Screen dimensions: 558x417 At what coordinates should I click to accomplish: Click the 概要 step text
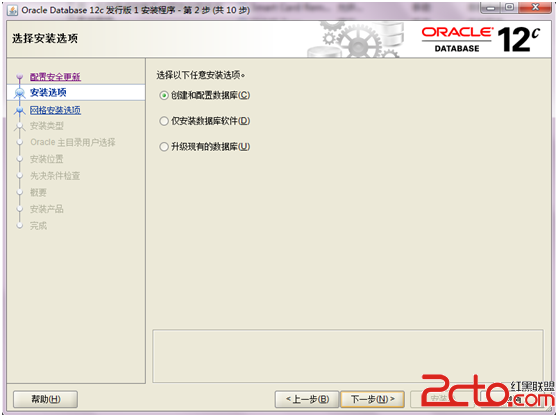click(38, 192)
